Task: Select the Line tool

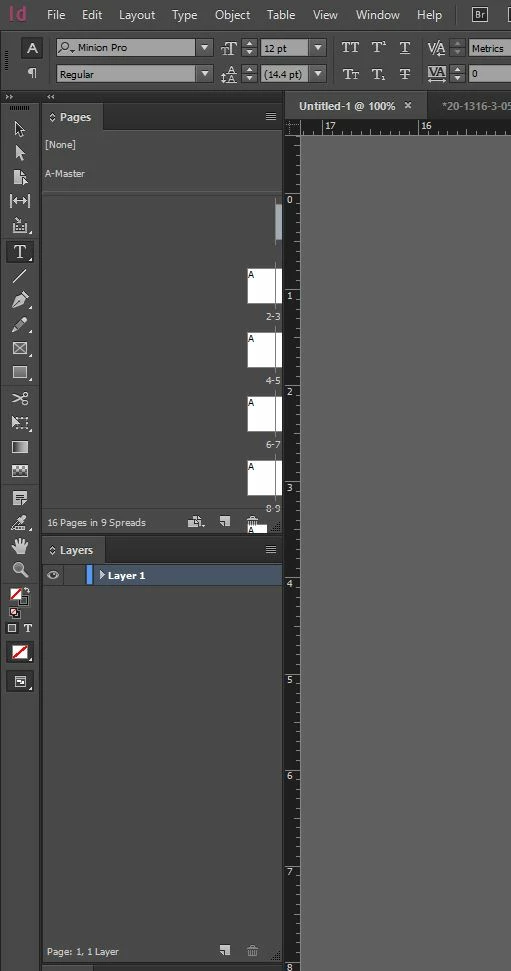Action: coord(20,276)
